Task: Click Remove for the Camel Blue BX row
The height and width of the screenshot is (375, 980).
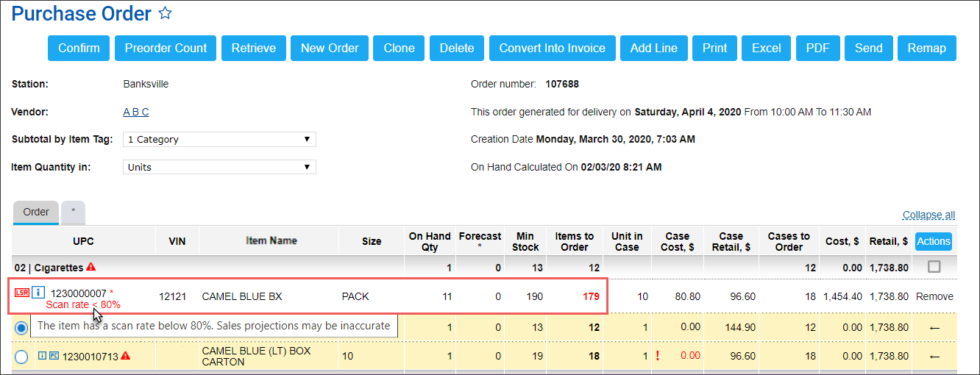Action: [934, 296]
